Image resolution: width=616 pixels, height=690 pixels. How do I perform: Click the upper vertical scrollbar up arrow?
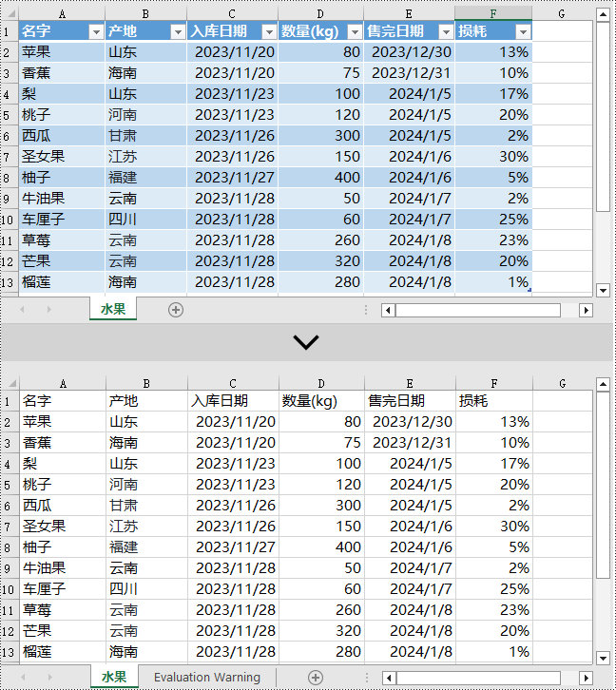tap(603, 14)
